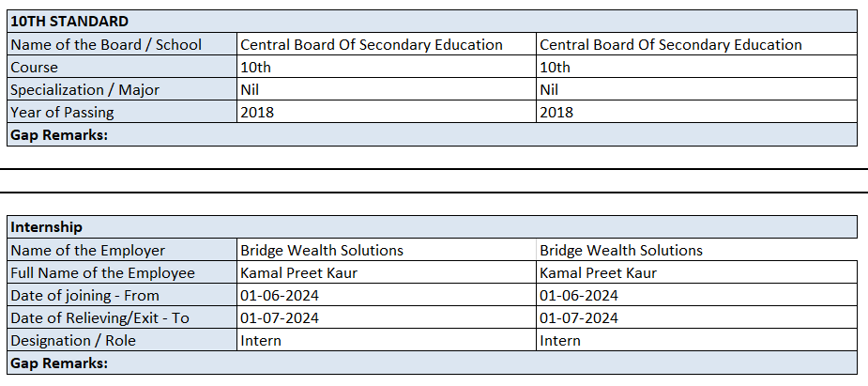Click the Name of the Board / School label
This screenshot has height=386, width=868.
tap(106, 44)
